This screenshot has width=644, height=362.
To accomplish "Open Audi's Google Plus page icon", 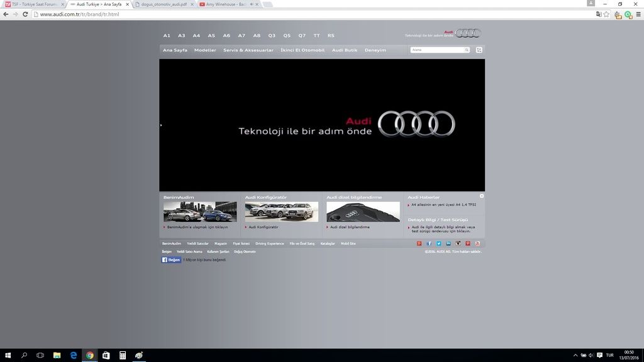I will coord(419,243).
